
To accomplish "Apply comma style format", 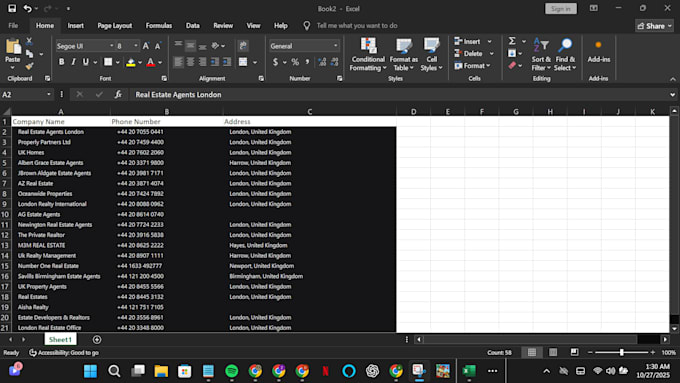I will 307,62.
